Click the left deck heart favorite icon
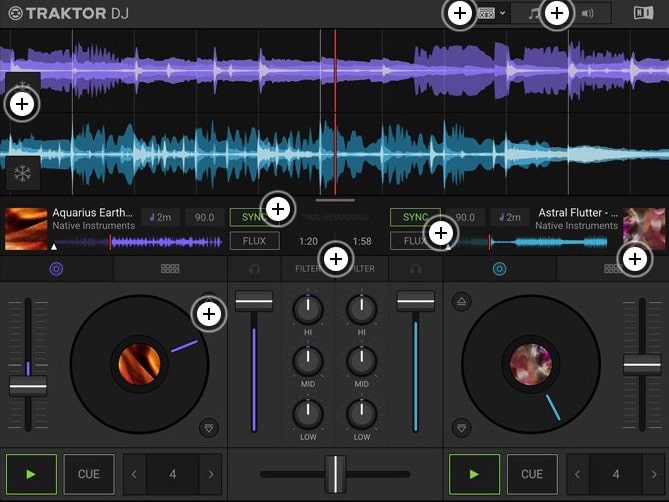Image resolution: width=669 pixels, height=502 pixels. (208, 427)
